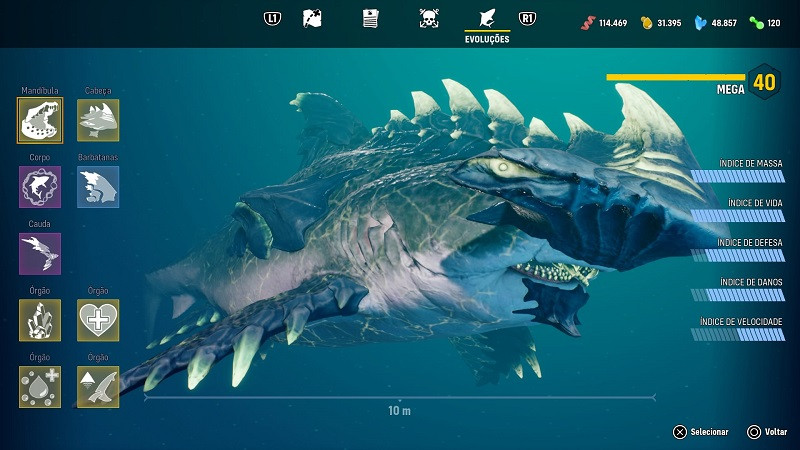Click the Índice de Vida bar
800x450 pixels.
pos(738,216)
